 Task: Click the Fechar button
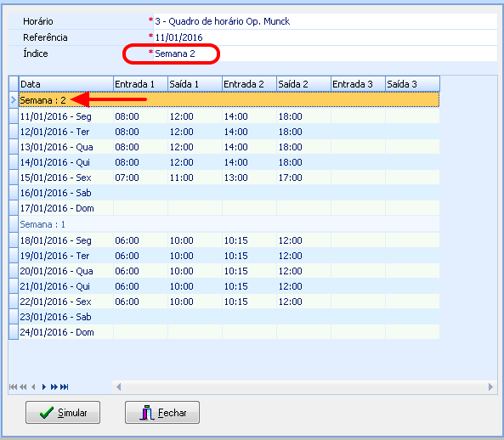162,412
